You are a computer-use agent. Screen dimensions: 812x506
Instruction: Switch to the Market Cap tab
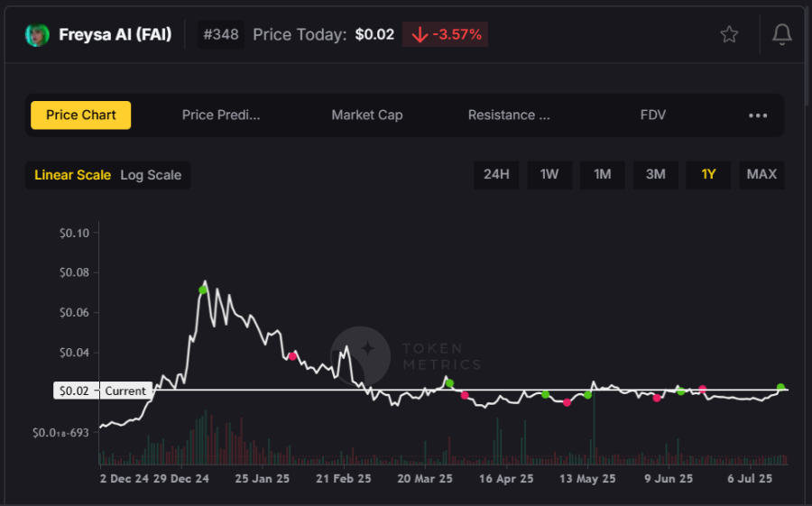367,115
